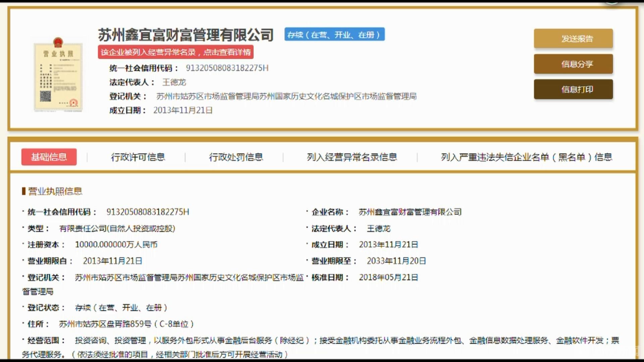Screen dimensions: 644x362
Task: Click the 发送报告 button
Action: (573, 39)
